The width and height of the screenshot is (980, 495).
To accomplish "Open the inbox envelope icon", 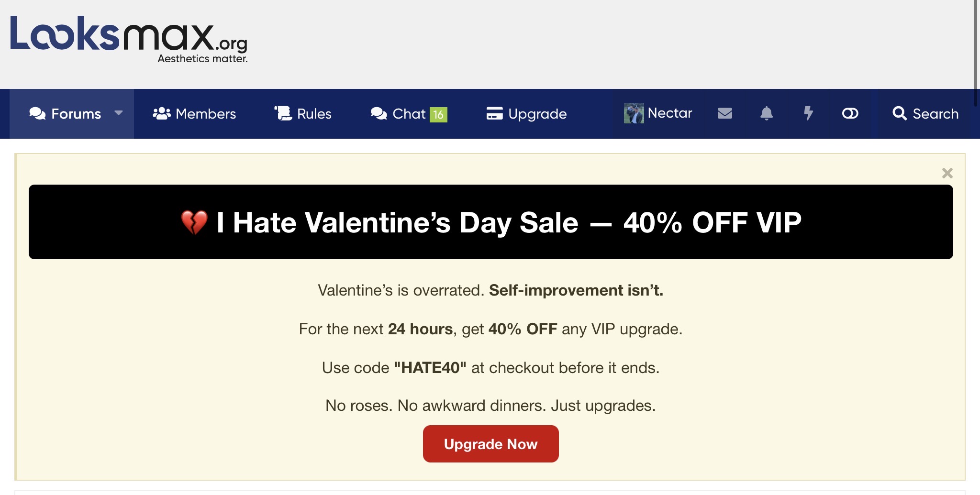I will [724, 113].
